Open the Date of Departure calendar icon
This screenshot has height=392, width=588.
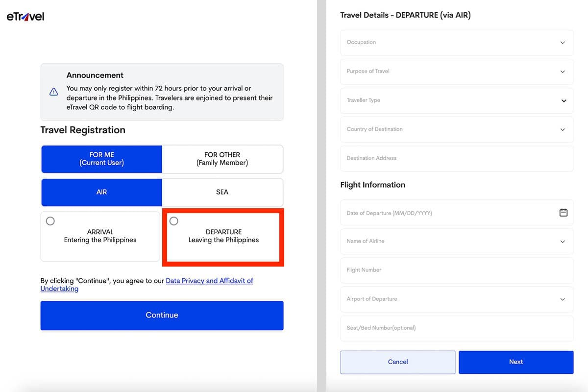[x=563, y=213]
